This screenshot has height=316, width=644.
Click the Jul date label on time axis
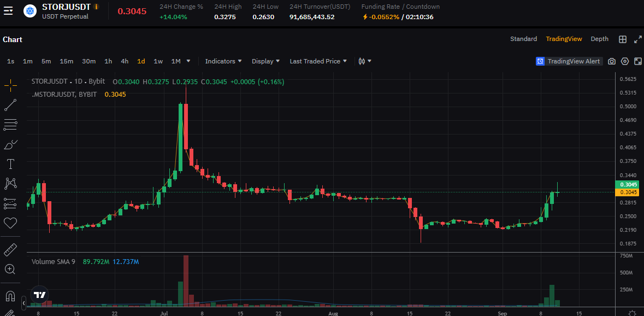164,313
